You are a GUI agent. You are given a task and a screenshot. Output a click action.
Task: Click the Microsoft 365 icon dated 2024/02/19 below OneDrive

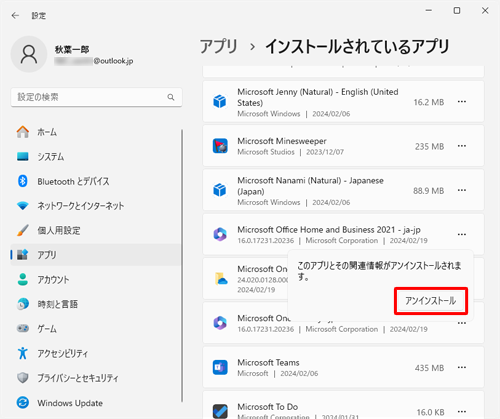[220, 323]
